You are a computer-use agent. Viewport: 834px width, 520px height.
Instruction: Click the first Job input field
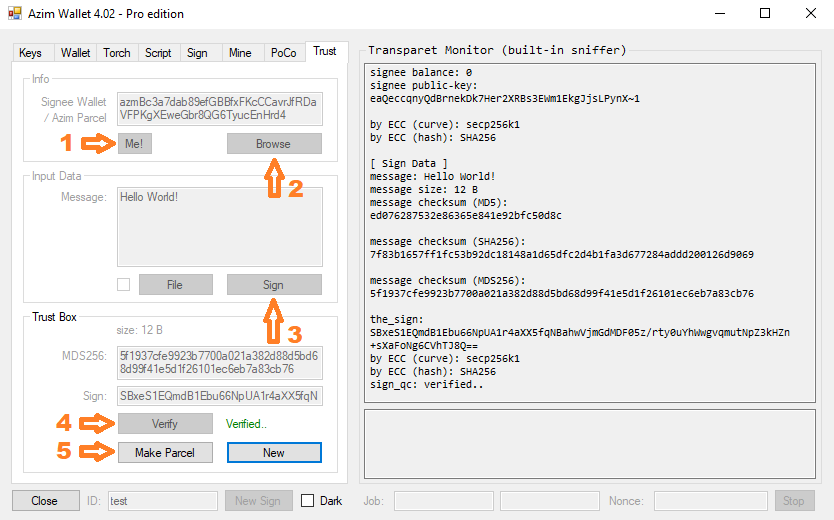(444, 500)
